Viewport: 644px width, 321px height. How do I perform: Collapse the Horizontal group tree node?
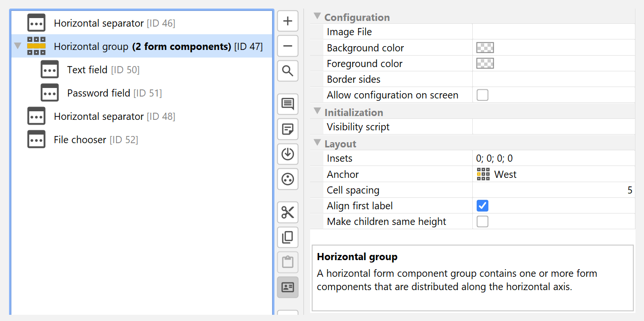18,46
